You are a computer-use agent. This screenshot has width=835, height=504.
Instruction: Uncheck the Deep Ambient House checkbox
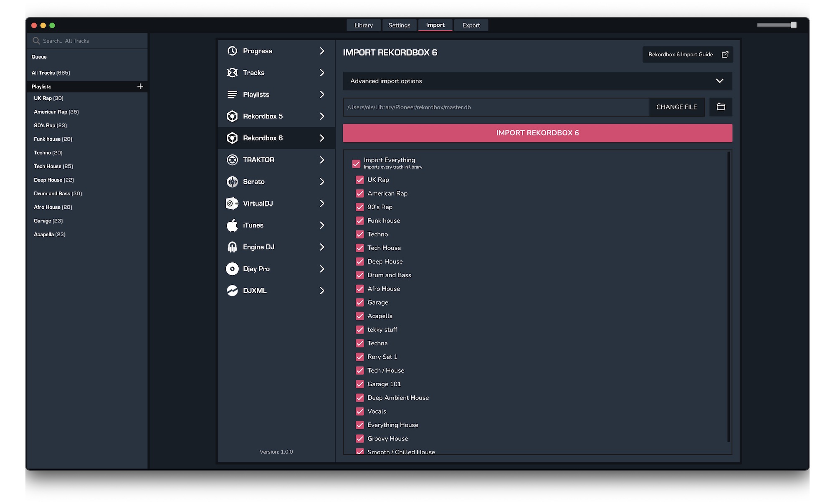pyautogui.click(x=360, y=398)
